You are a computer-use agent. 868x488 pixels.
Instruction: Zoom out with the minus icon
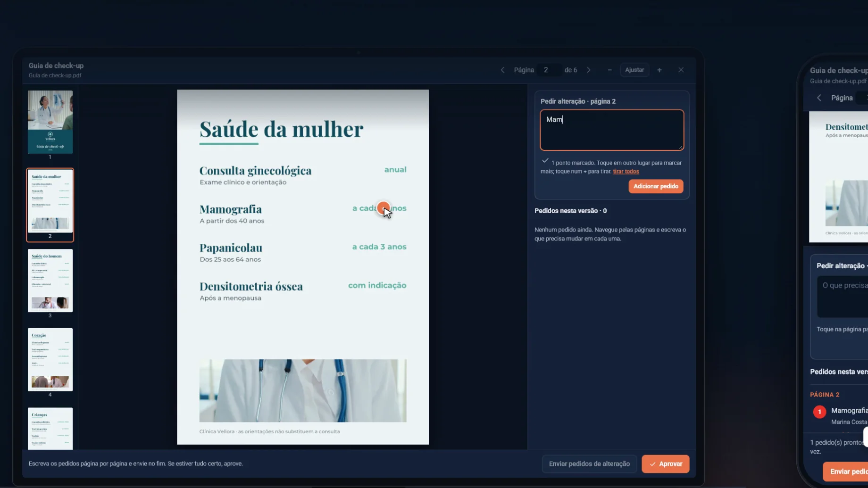tap(609, 70)
